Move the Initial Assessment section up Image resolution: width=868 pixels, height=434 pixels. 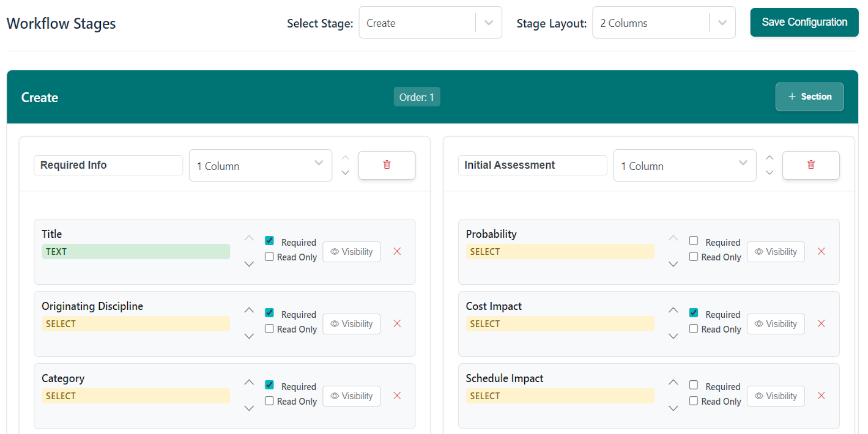(x=770, y=158)
